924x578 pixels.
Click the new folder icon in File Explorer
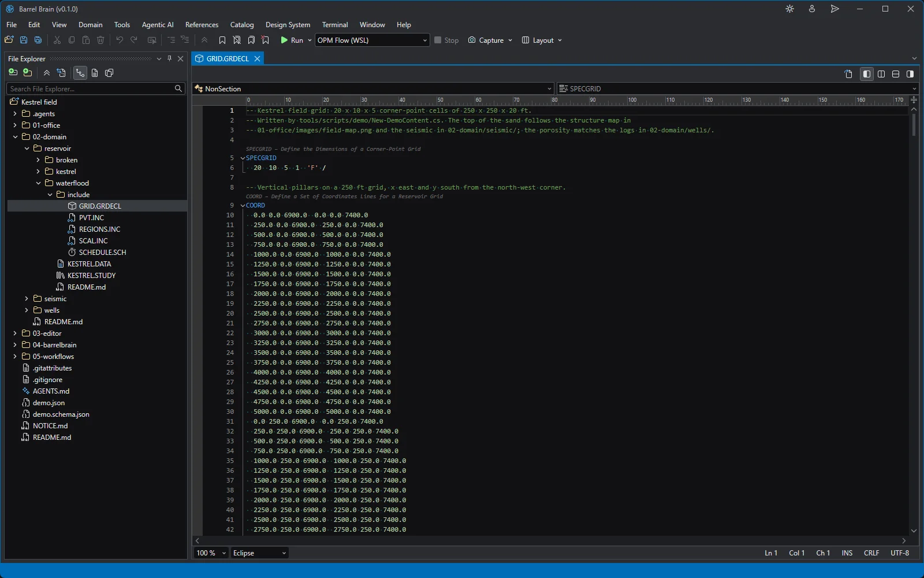pos(27,73)
